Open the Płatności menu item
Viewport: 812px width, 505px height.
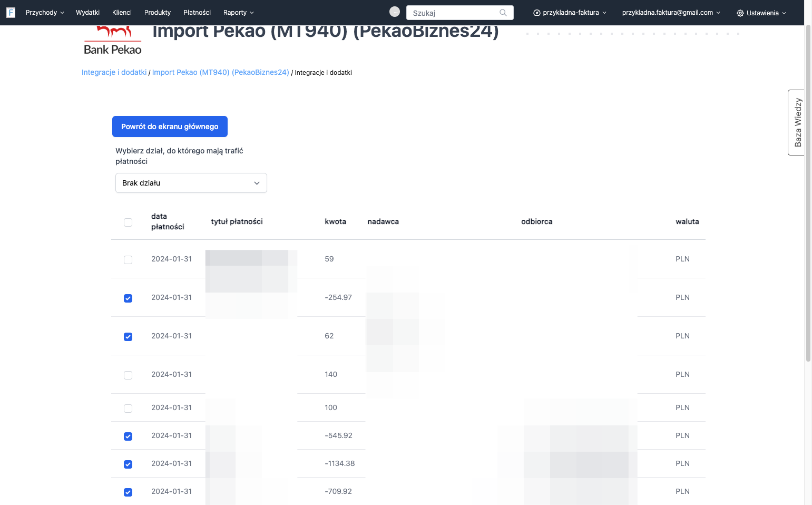[197, 13]
